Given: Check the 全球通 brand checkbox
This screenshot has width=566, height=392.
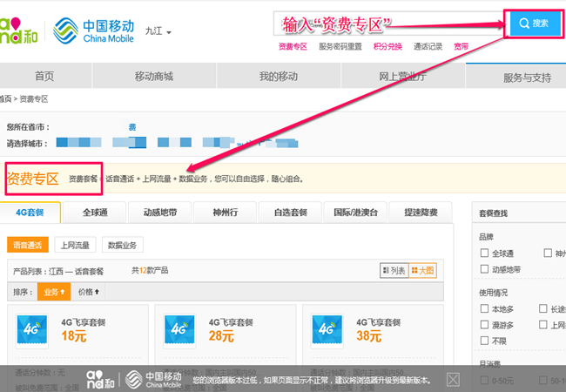Looking at the screenshot, I should (x=484, y=253).
